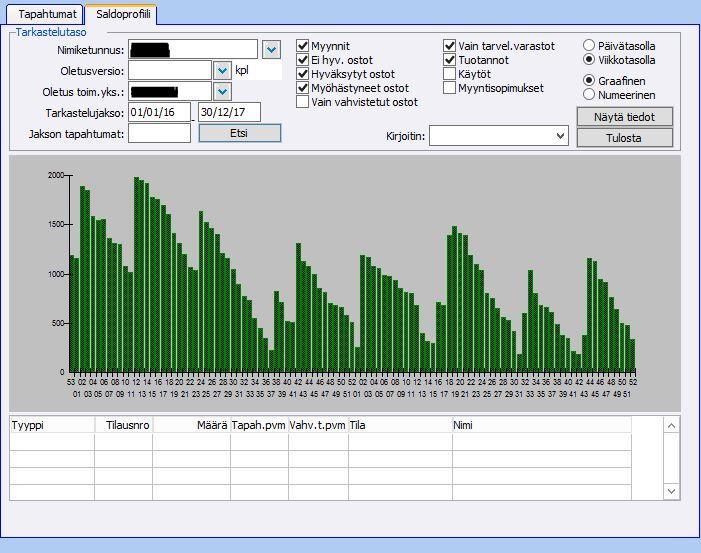Click the Tila column header
Screen dimensions: 701x553
click(x=401, y=425)
